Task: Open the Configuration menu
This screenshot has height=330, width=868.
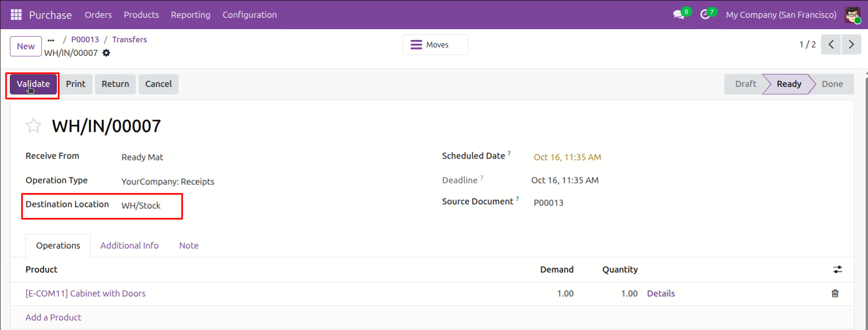Action: (x=250, y=15)
